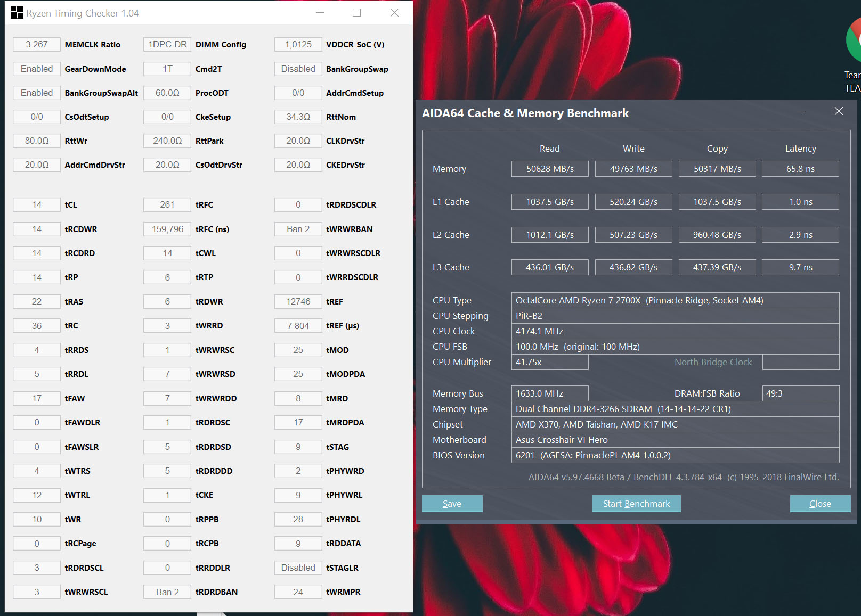Click the Start Benchmark button
The width and height of the screenshot is (861, 616).
637,504
